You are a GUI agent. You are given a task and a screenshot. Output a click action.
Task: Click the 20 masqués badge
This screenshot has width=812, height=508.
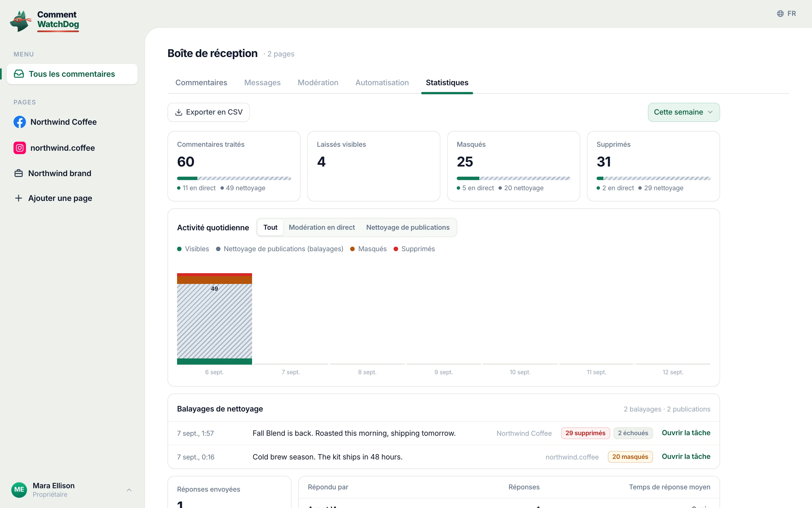pos(630,457)
